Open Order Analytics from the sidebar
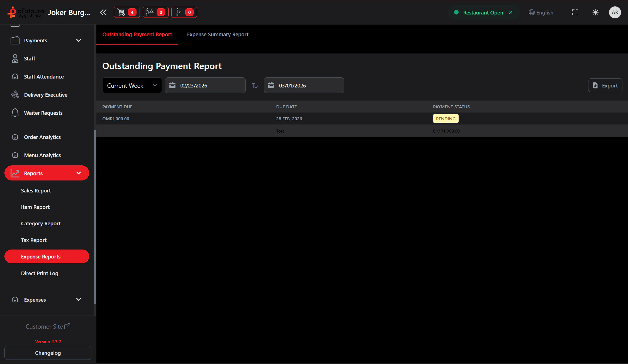 click(42, 137)
